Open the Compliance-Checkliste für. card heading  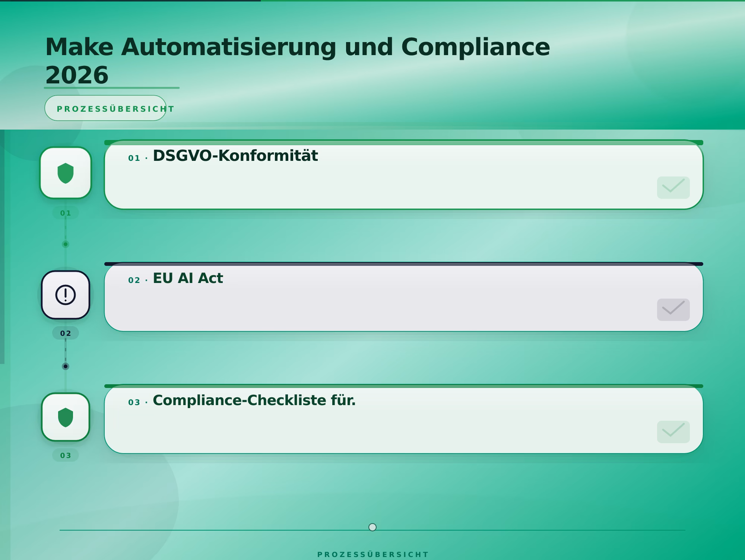tap(254, 400)
